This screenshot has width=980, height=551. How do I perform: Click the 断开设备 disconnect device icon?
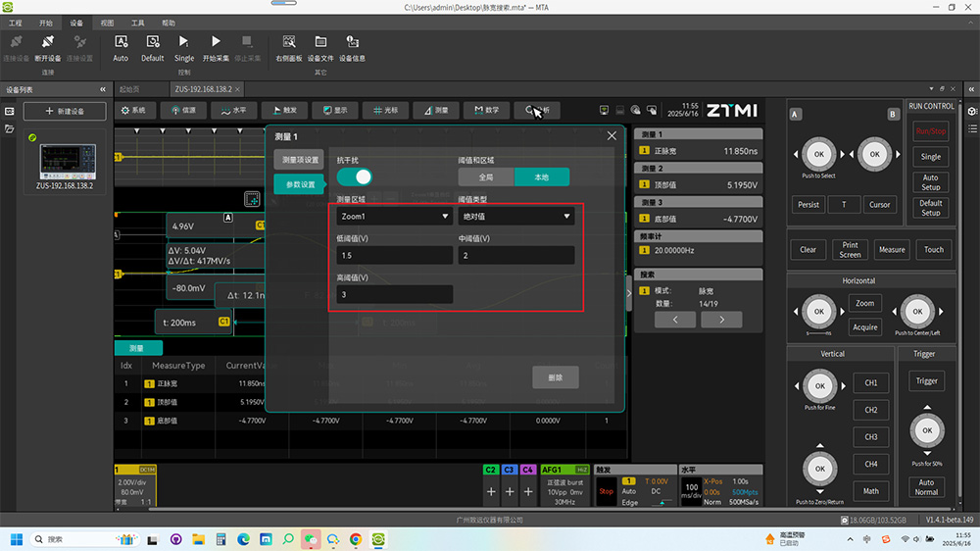[48, 43]
